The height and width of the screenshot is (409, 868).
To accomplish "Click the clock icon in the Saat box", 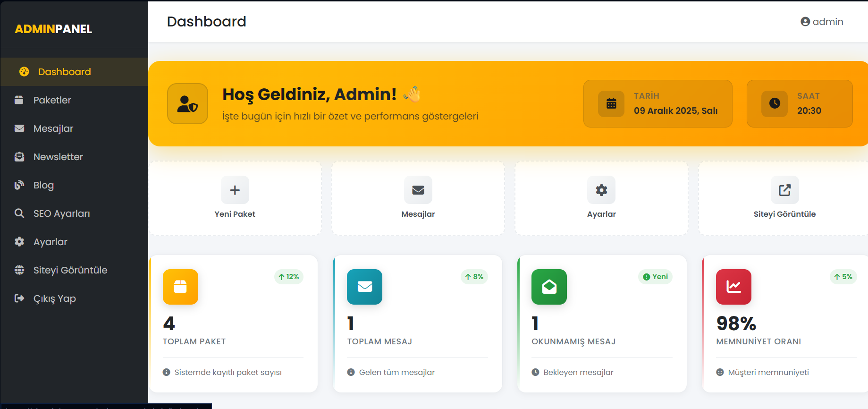I will click(x=775, y=103).
